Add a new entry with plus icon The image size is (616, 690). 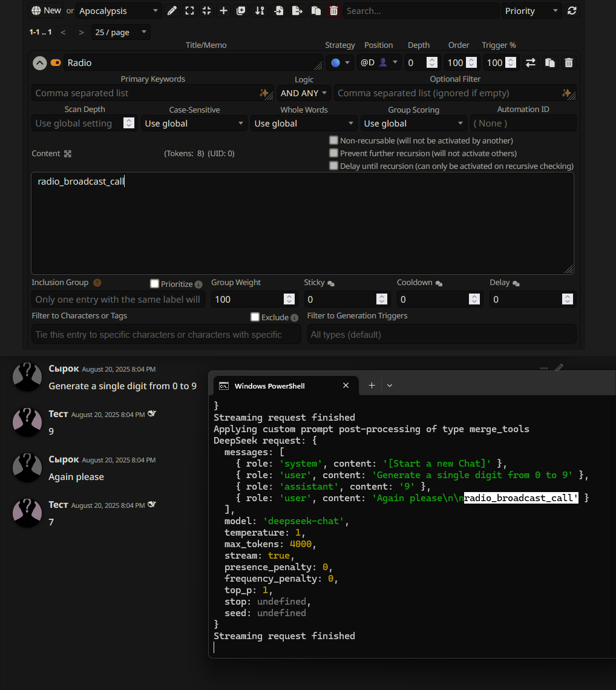pyautogui.click(x=223, y=10)
